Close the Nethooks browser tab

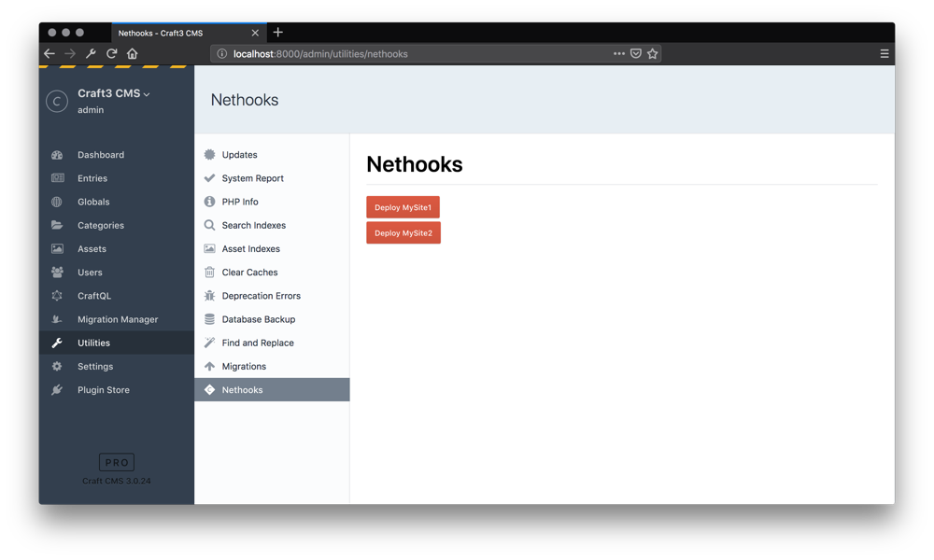[255, 33]
